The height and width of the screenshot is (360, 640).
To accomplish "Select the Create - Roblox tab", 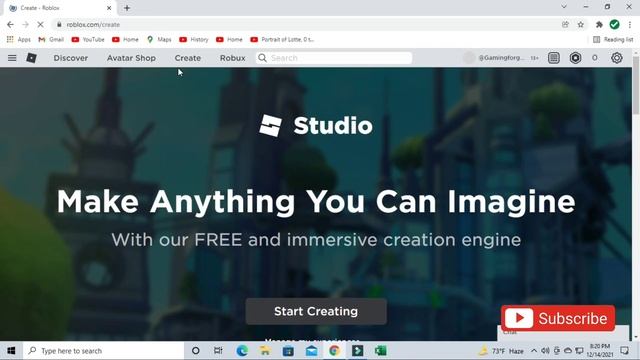I will (60, 8).
